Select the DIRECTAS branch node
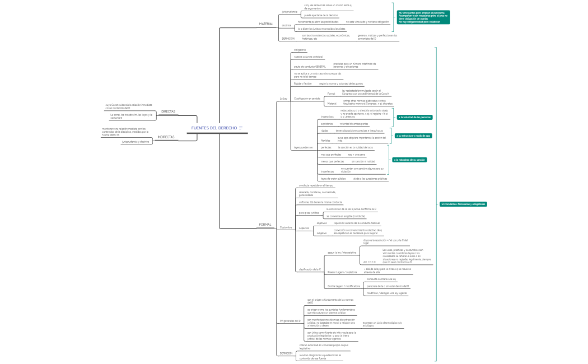The width and height of the screenshot is (588, 364). pos(168,111)
